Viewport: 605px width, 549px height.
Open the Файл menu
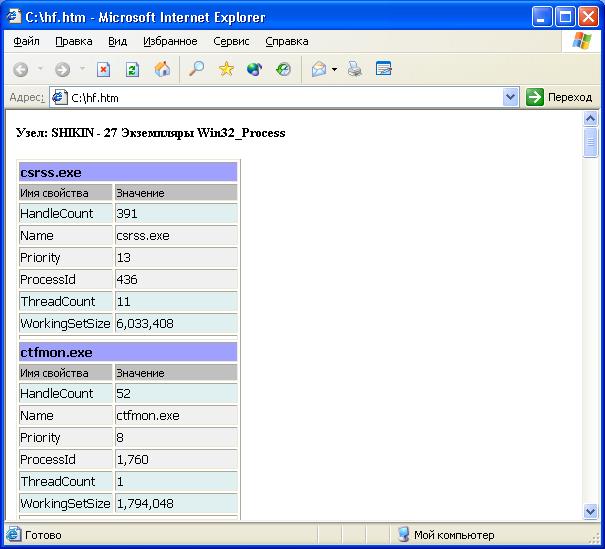point(27,41)
